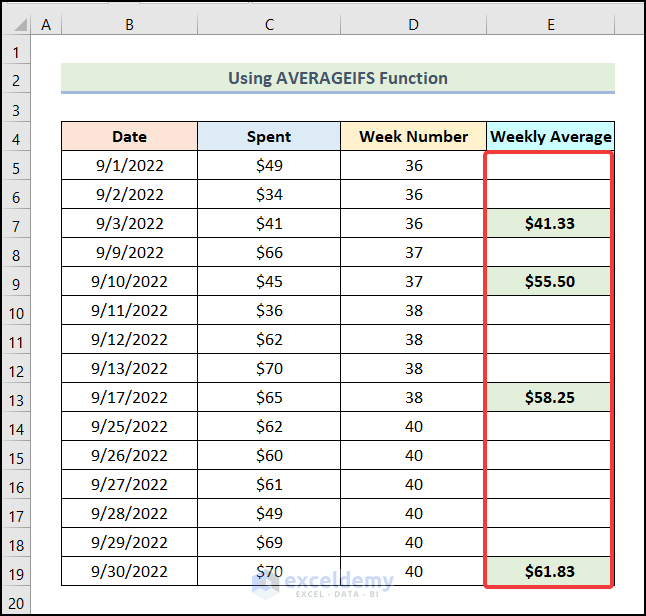646x616 pixels.
Task: Select column B header
Action: click(x=129, y=25)
